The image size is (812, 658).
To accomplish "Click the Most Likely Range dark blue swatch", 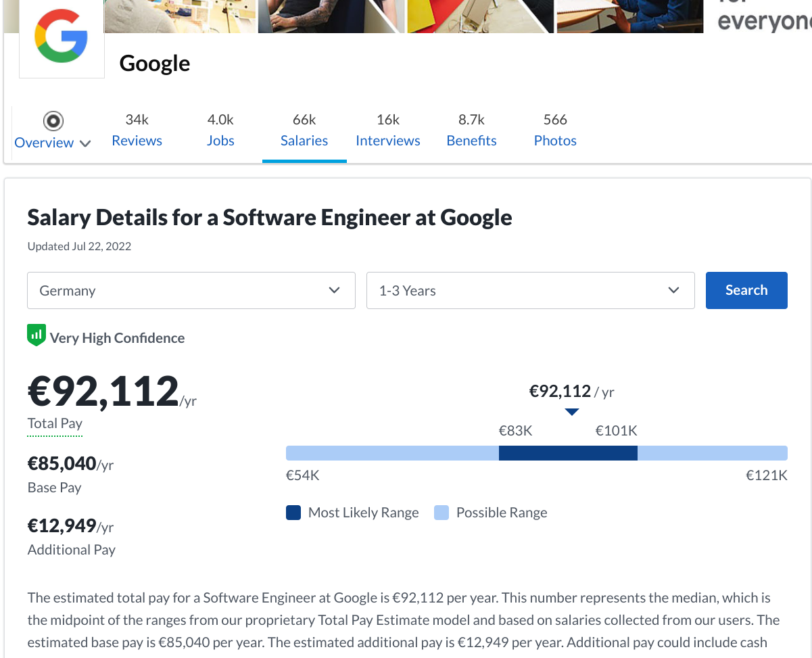I will 293,513.
